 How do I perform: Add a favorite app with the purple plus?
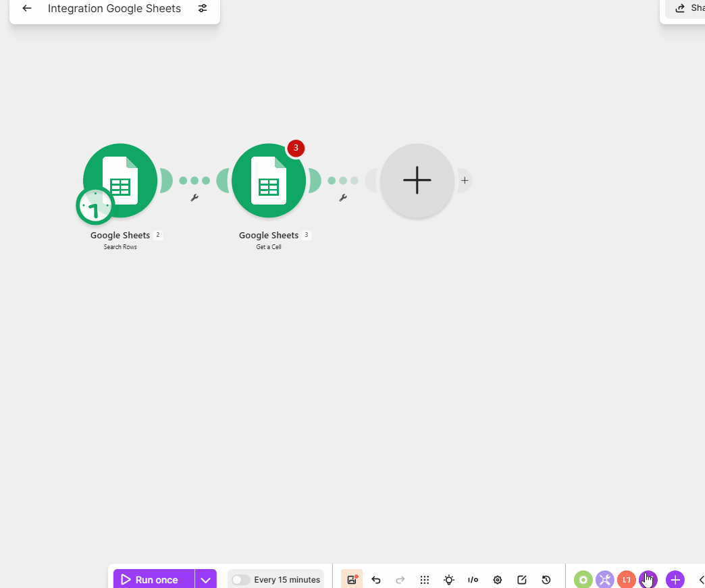click(x=675, y=579)
